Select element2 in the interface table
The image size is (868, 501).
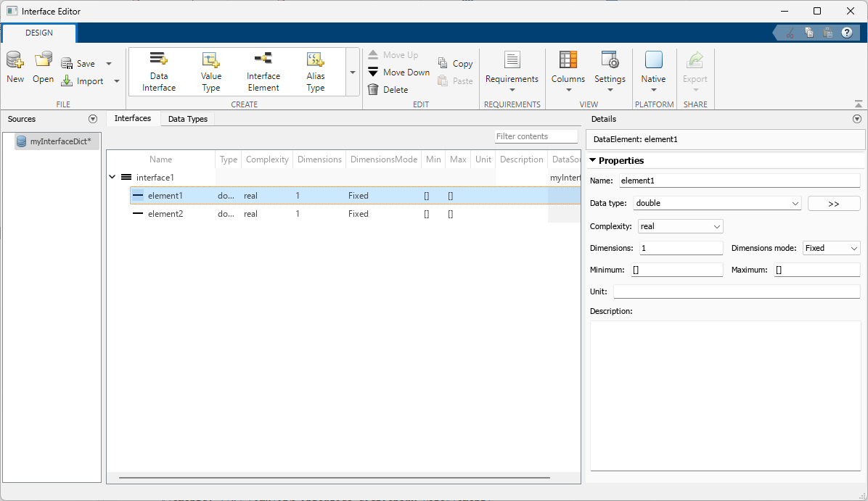pos(168,213)
